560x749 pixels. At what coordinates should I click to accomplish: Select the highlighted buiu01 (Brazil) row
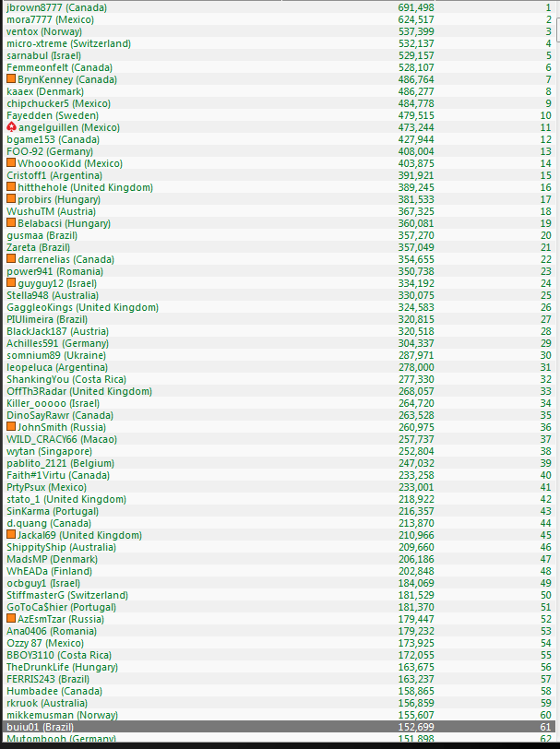(279, 727)
